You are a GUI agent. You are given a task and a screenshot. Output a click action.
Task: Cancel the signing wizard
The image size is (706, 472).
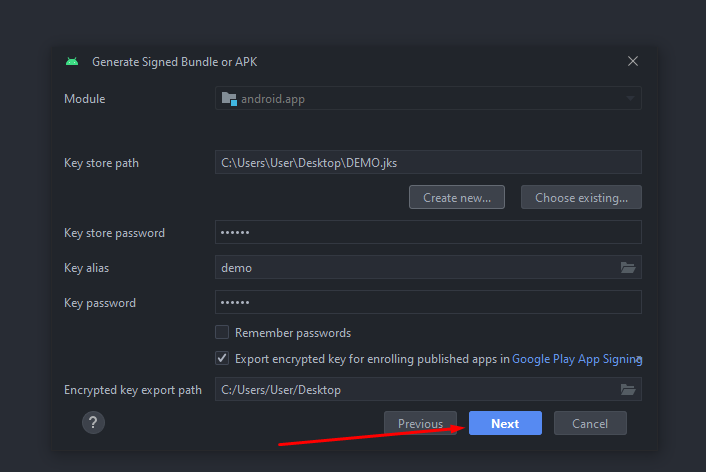tap(590, 424)
